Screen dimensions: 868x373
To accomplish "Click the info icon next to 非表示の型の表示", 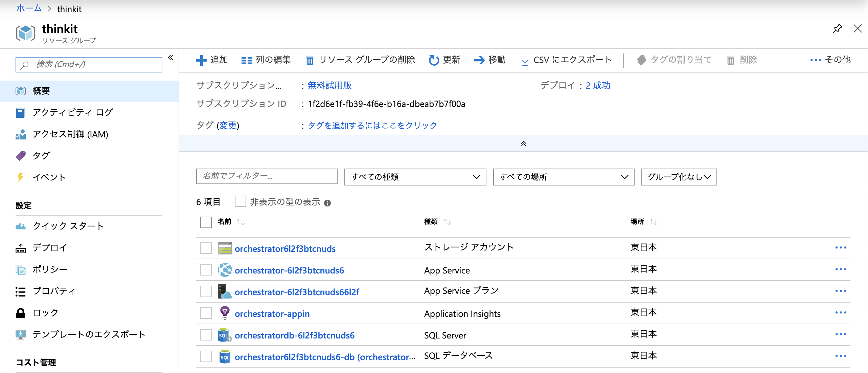I will tap(327, 203).
